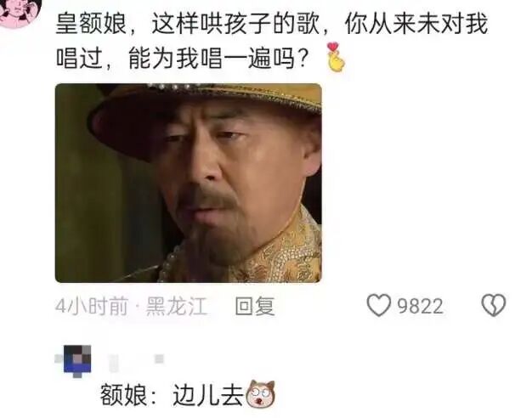Click the finger-heart emoji in the comment

pos(335,57)
